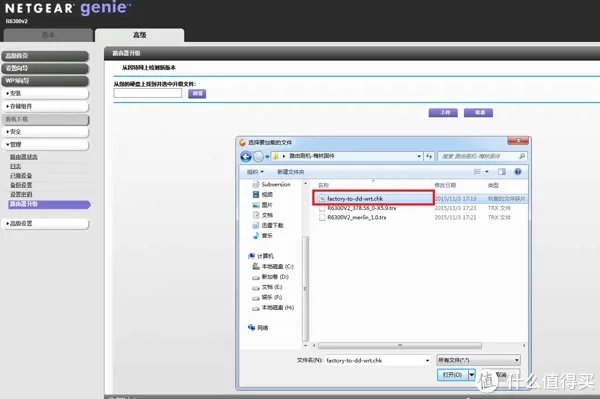
Task: Open drive (F:) in navigation pane
Action: [x=267, y=297]
